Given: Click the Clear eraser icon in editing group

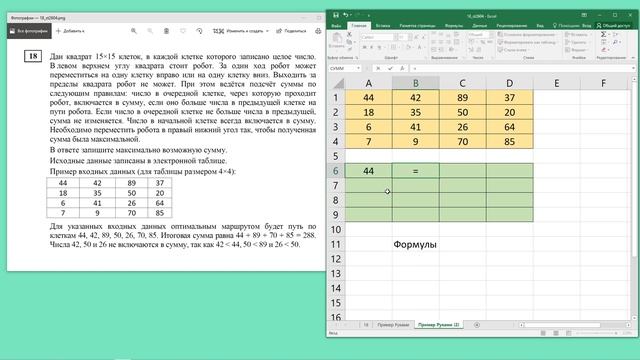Looking at the screenshot, I should tap(604, 50).
